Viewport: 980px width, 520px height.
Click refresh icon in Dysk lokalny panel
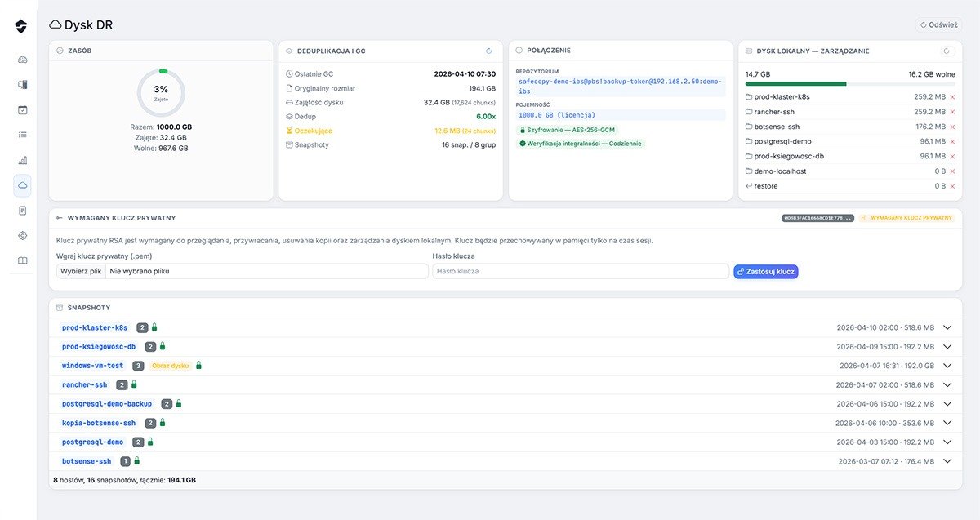pos(947,51)
